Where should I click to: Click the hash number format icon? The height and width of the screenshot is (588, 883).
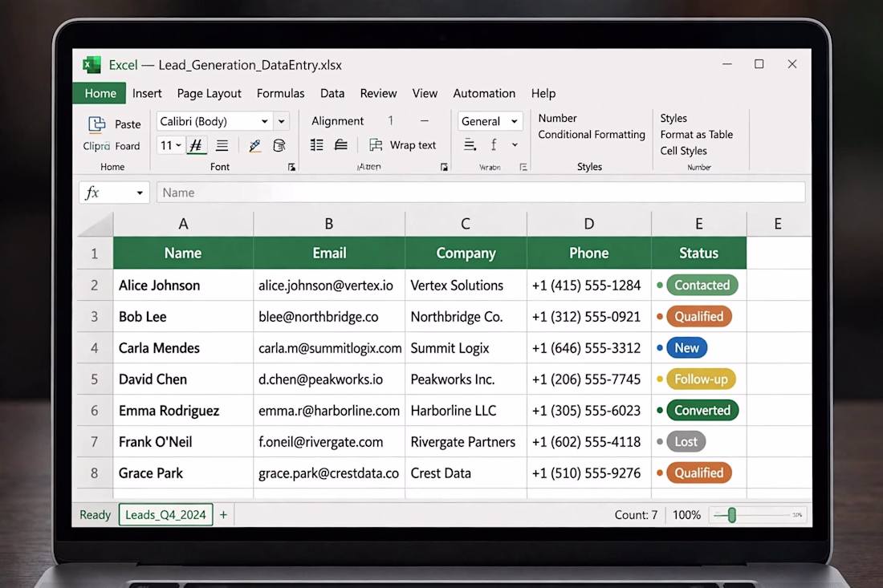tap(196, 145)
